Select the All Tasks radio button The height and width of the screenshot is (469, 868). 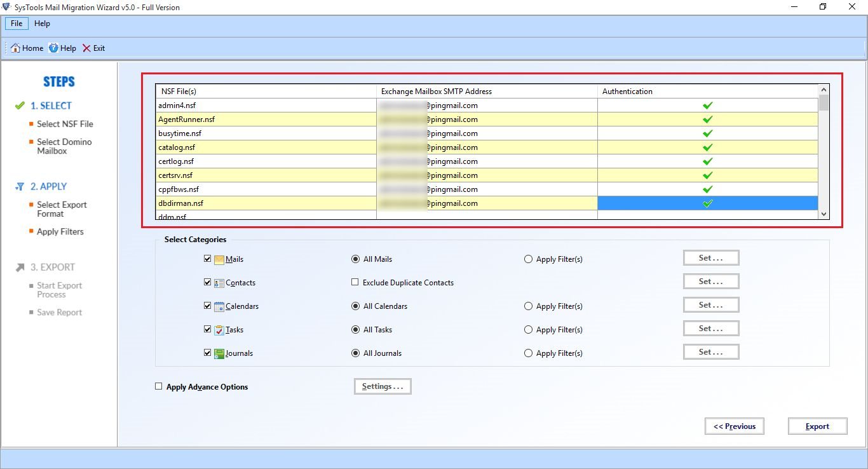pyautogui.click(x=355, y=330)
